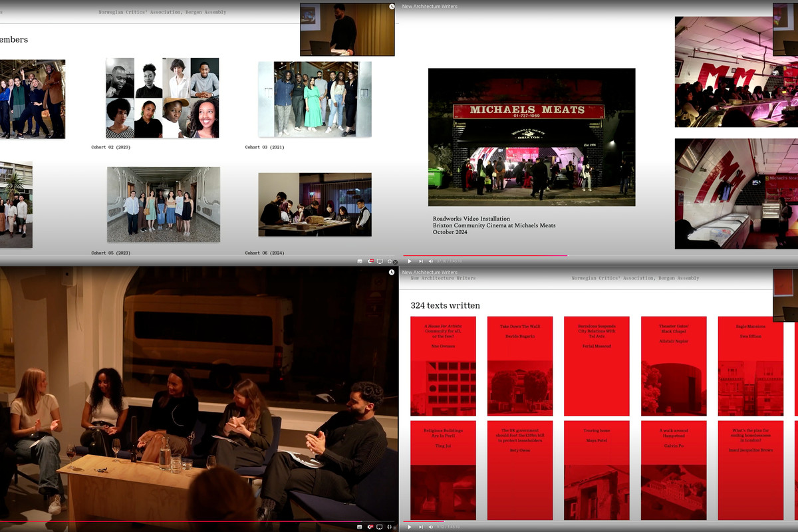Click 'Cohort 06 (2024)' caption
The width and height of the screenshot is (798, 532).
point(265,253)
